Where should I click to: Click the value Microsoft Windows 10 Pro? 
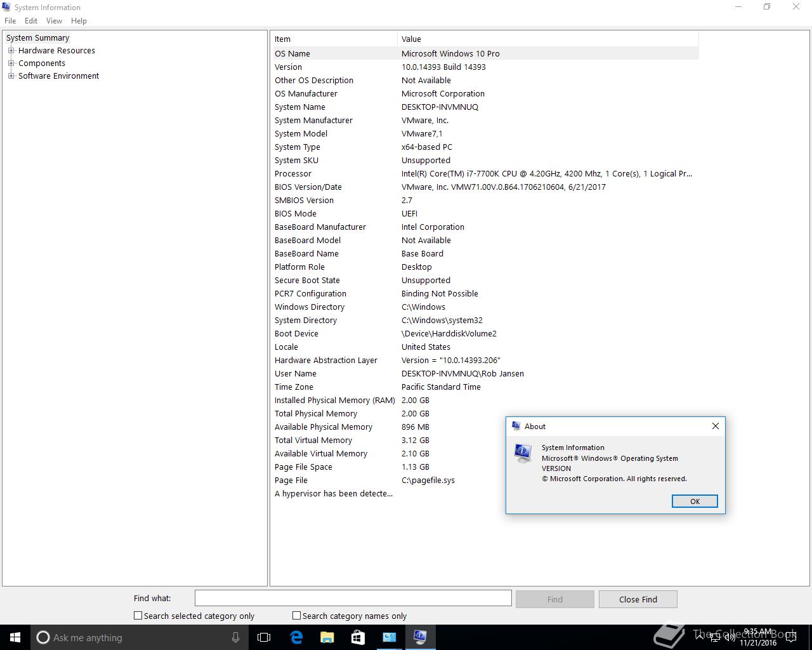point(450,53)
